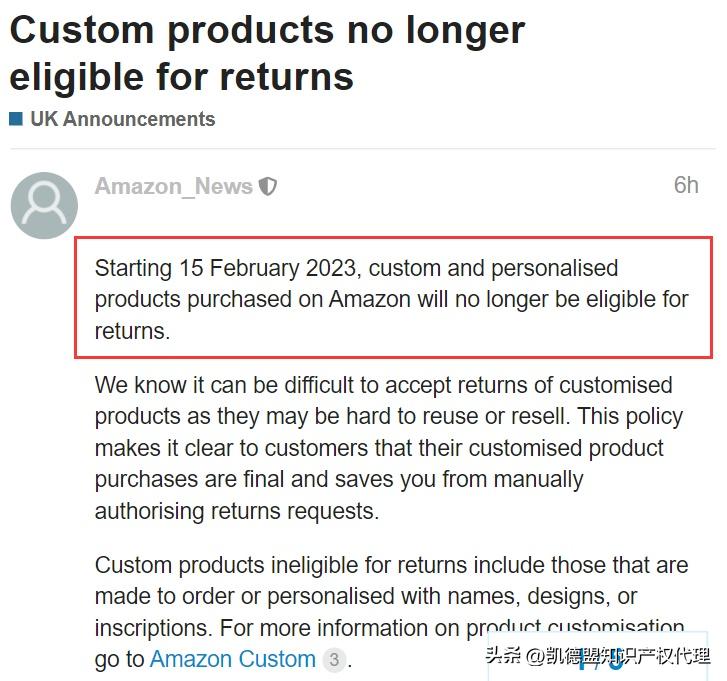727x681 pixels.
Task: Click the 头条 watermark text
Action: [504, 656]
